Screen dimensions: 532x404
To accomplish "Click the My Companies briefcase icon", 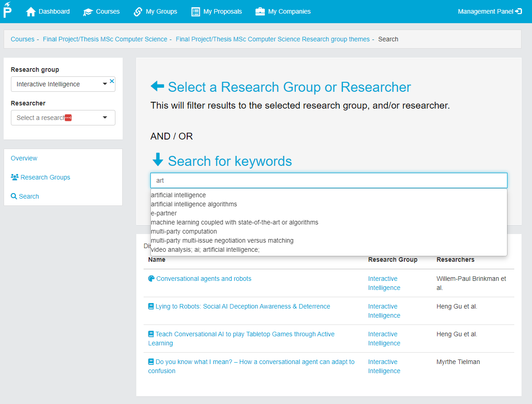I will (260, 12).
